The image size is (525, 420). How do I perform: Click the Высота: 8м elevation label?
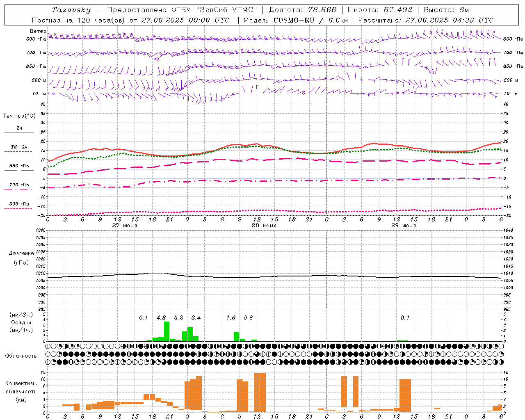(446, 10)
